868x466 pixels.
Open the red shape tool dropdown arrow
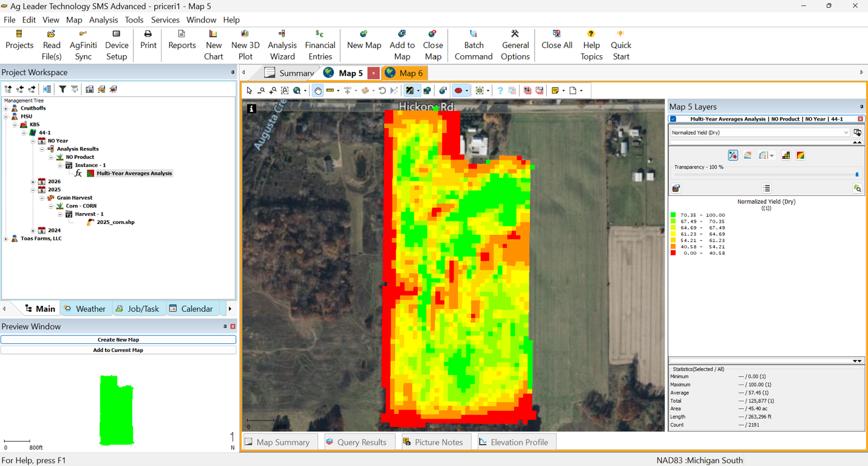tap(467, 91)
